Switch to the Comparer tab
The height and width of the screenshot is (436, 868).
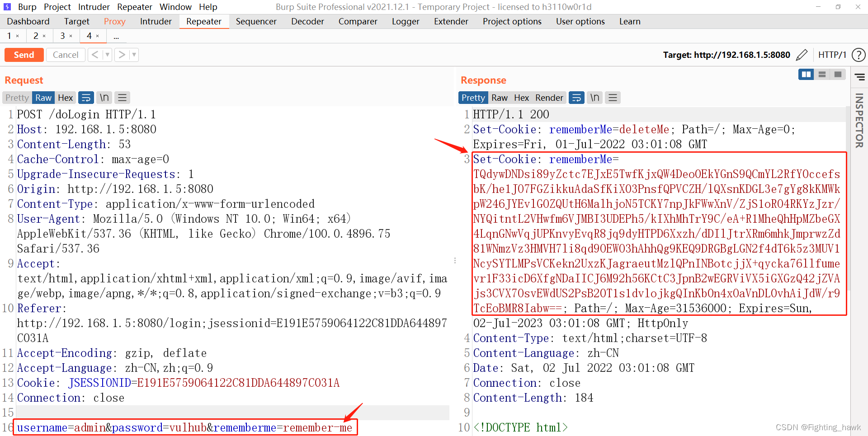(358, 21)
